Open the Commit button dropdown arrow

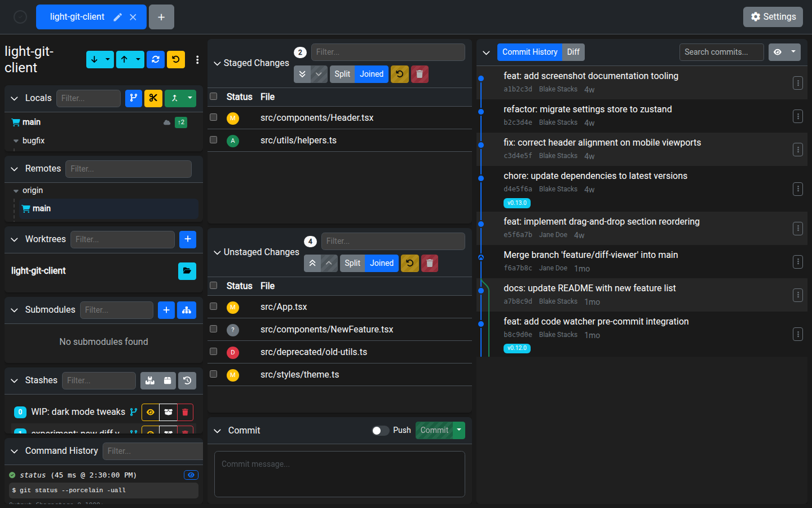click(458, 430)
